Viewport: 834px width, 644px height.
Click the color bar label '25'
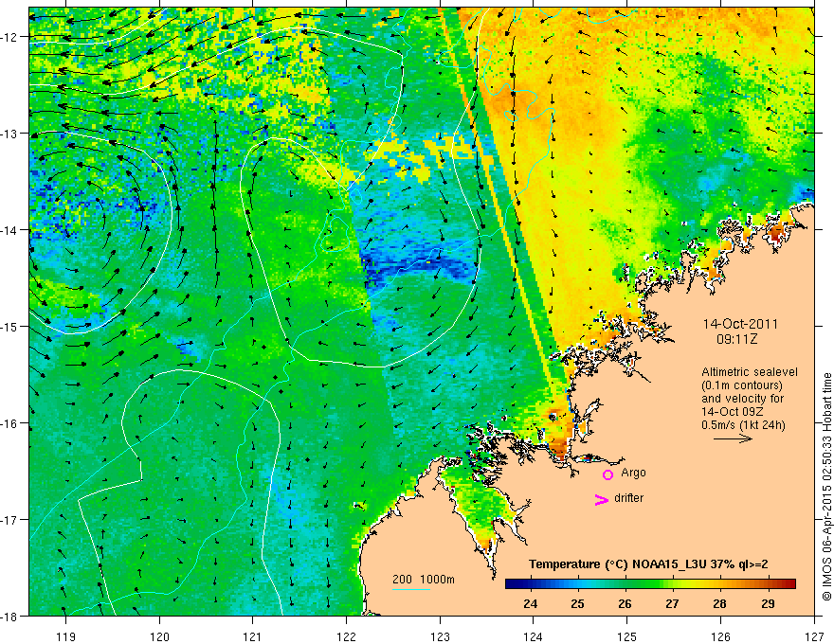(x=577, y=603)
